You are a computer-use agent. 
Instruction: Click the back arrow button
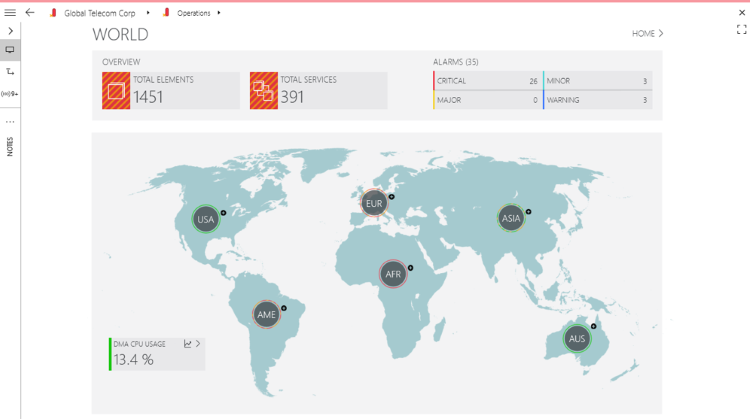point(30,13)
